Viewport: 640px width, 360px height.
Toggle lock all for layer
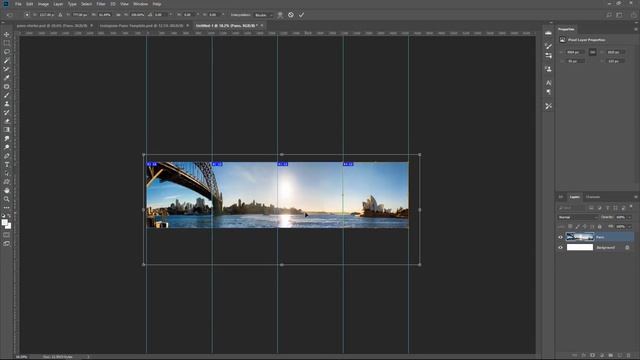click(600, 227)
